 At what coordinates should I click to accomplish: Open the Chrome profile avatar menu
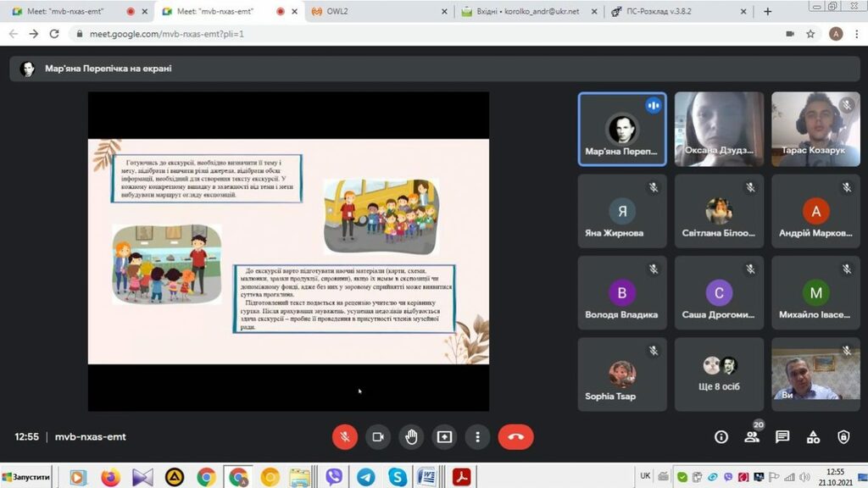tap(836, 34)
